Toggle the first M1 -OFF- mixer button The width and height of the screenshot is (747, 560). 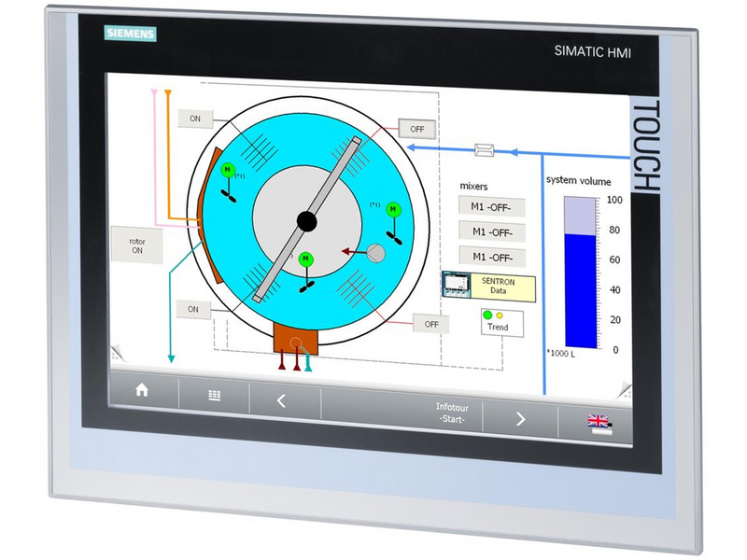tap(492, 206)
